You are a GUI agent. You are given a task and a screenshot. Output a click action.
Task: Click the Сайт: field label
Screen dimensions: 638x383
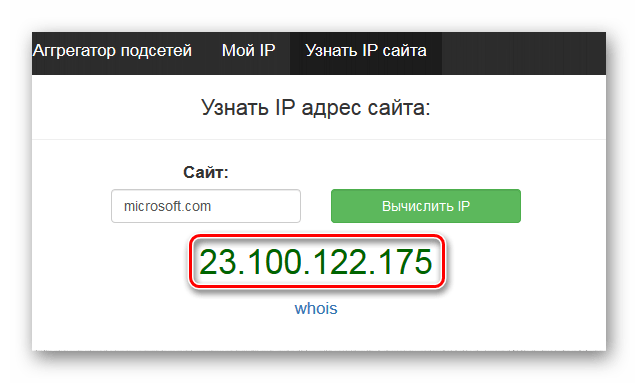(206, 173)
